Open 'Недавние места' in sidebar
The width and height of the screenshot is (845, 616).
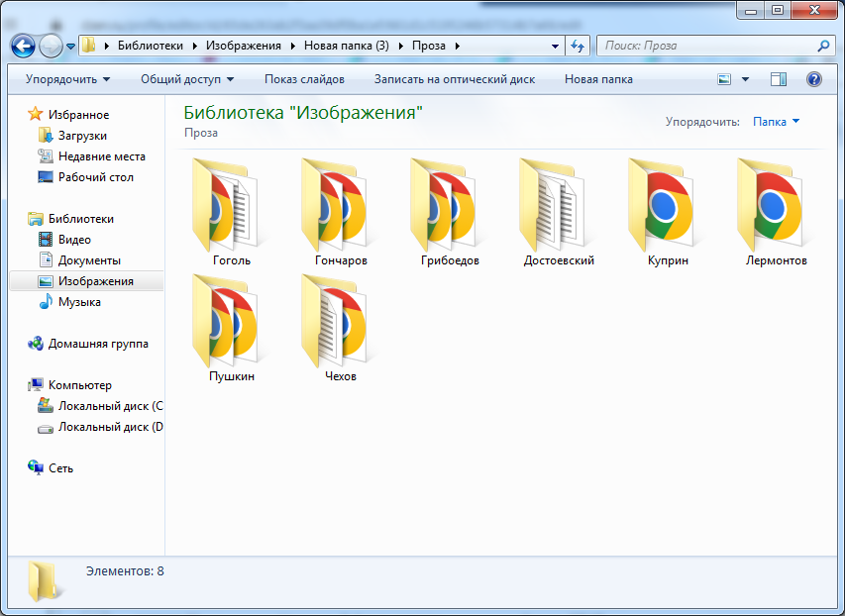[x=102, y=156]
